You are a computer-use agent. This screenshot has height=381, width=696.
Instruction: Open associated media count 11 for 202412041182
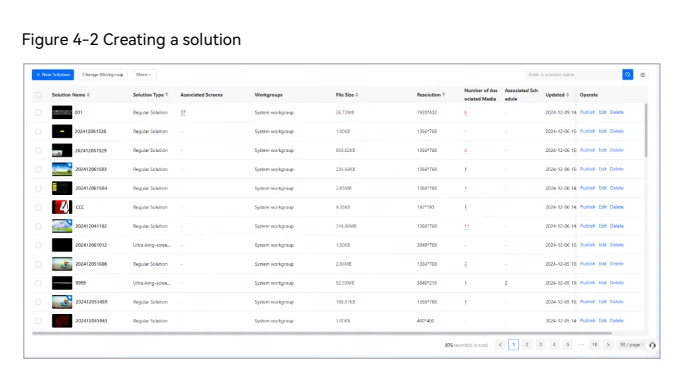467,226
